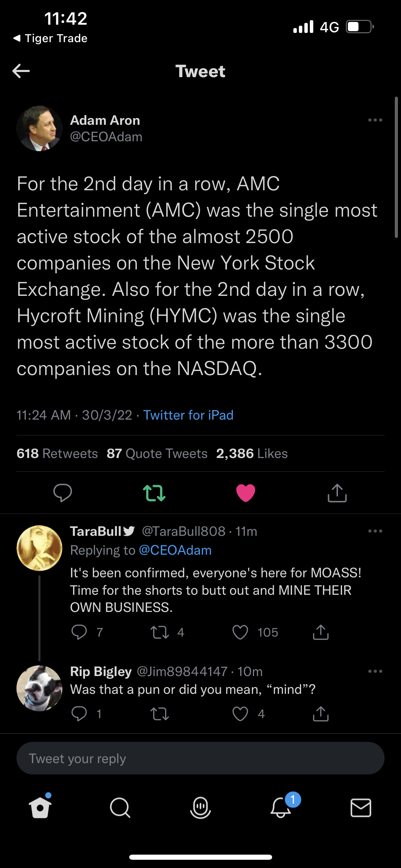Open Notifications bell with badge
Image resolution: width=401 pixels, height=868 pixels.
[x=281, y=808]
